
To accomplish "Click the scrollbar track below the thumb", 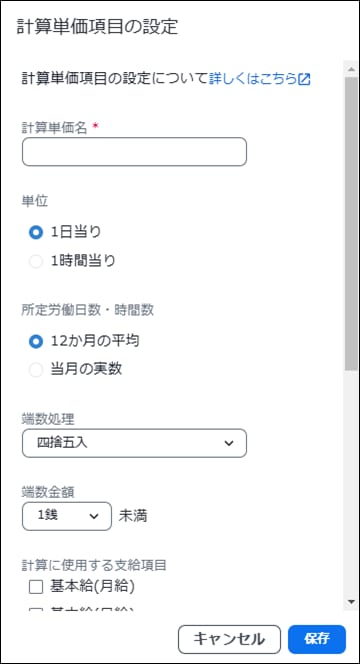I will click(x=351, y=483).
